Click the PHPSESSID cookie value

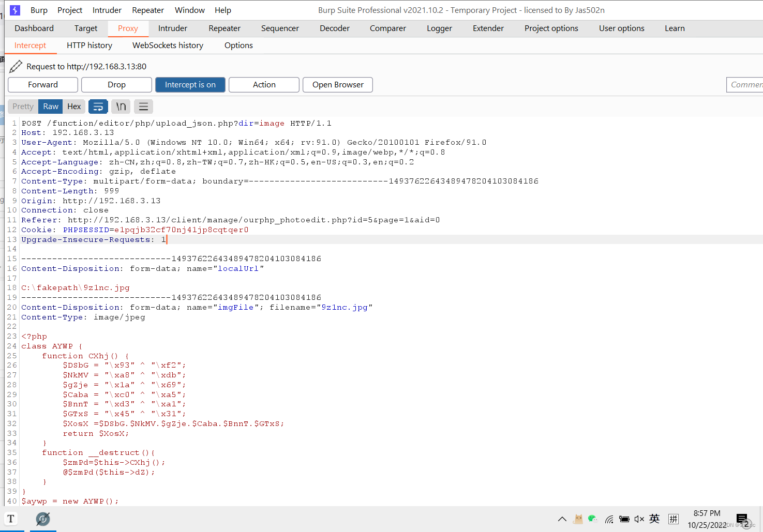181,230
